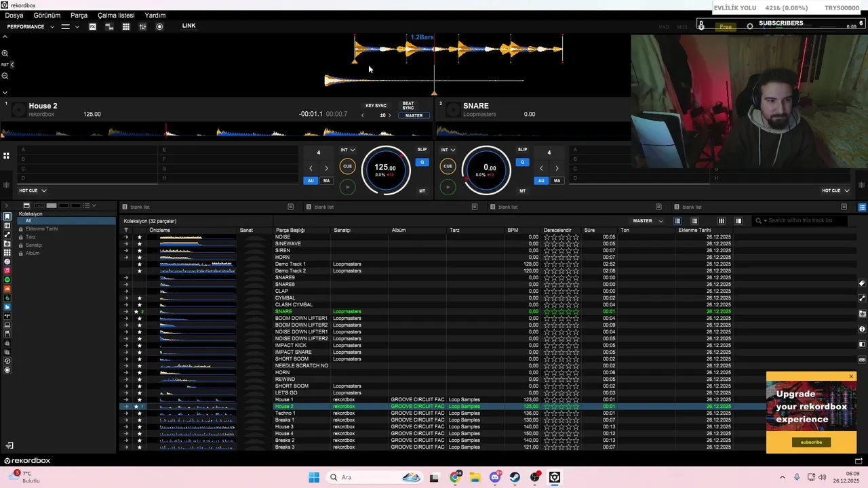Open the search magnifier in track list
This screenshot has height=488, width=868.
click(759, 221)
